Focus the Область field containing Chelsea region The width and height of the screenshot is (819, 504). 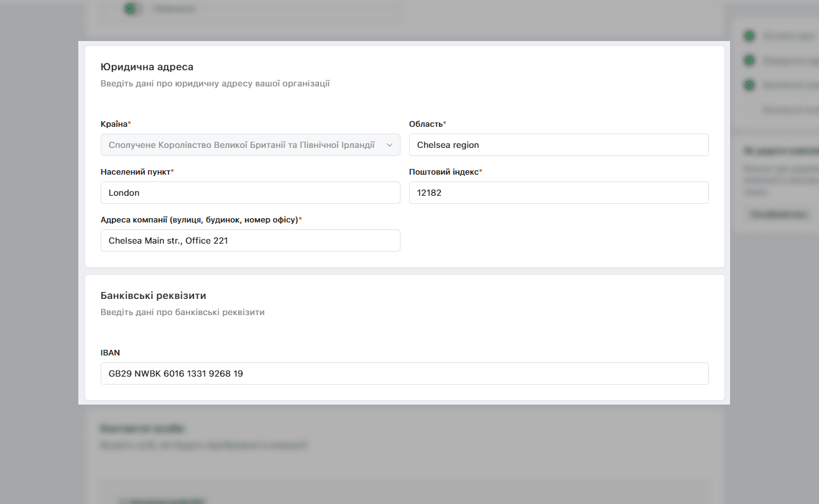tap(558, 145)
